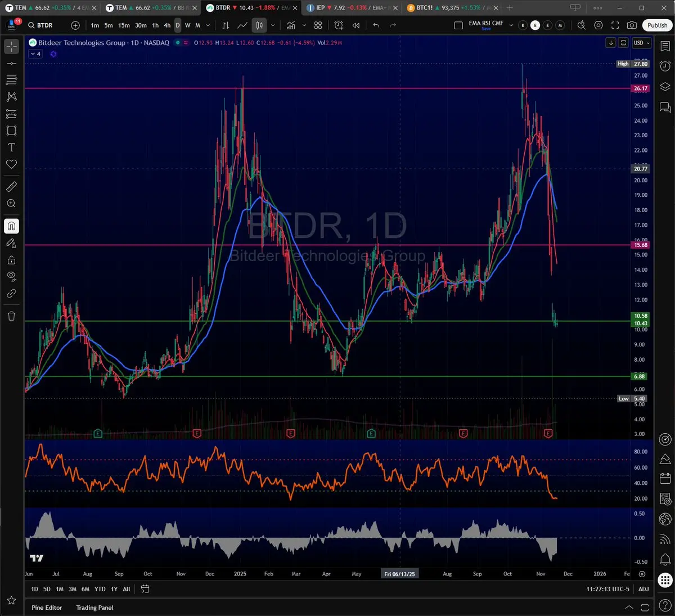
Task: Open the watchlist panel in right sidebar
Action: tap(665, 47)
